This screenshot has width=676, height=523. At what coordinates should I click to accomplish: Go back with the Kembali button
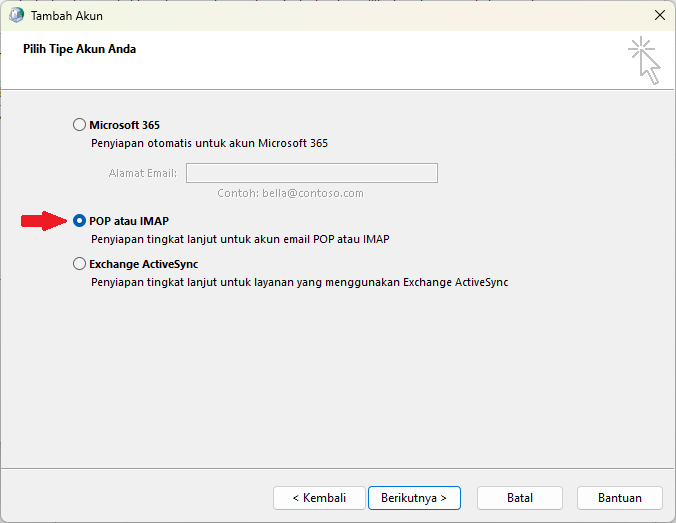tap(318, 497)
